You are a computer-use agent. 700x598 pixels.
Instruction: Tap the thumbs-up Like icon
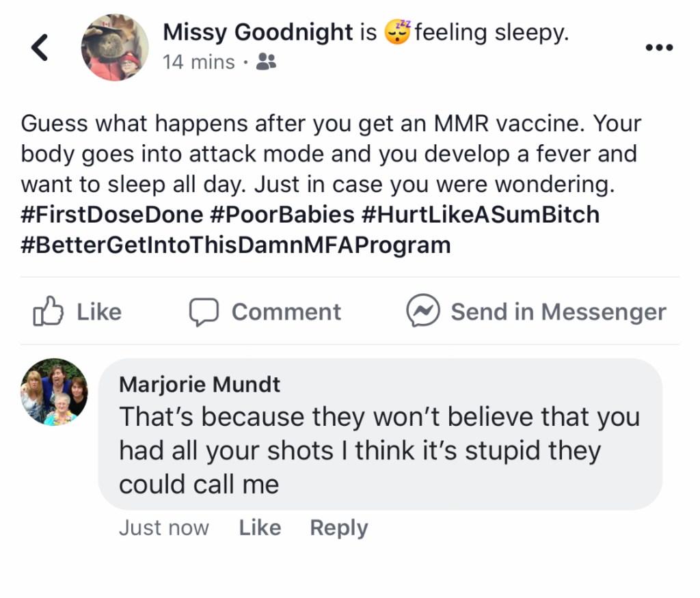point(48,312)
